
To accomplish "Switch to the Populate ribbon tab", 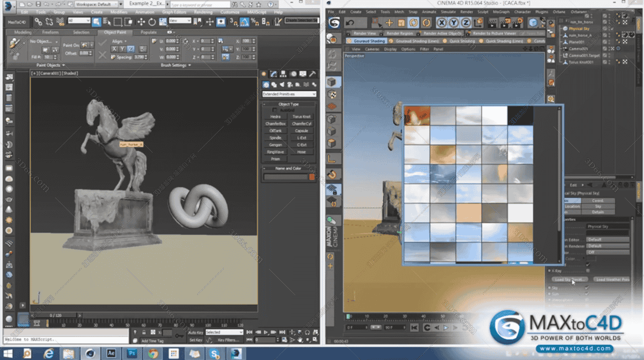I will 148,33.
